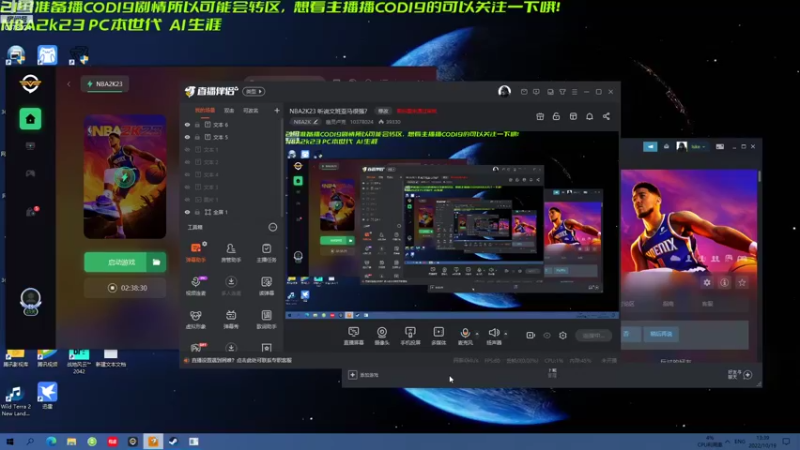Add a 摄像头 camera source
The image size is (800, 450).
(x=382, y=336)
